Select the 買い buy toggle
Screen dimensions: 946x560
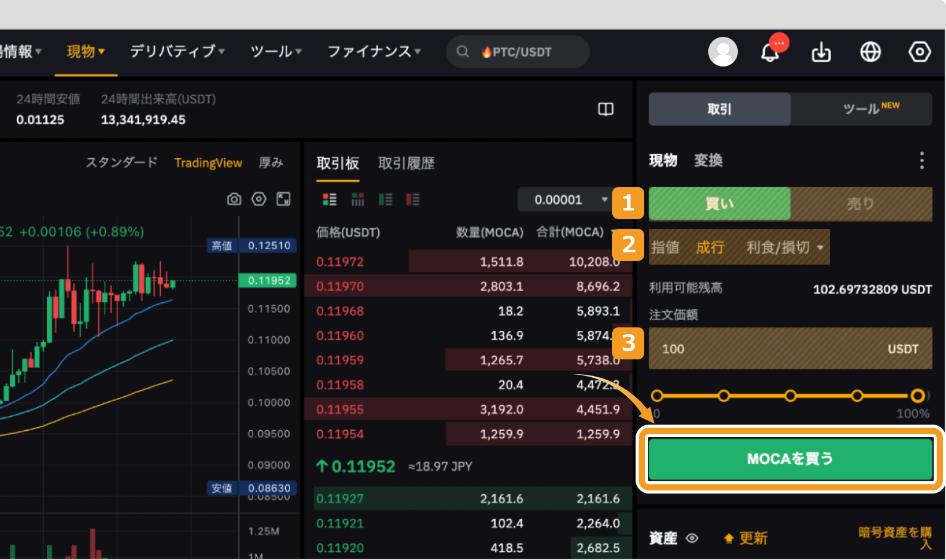719,204
